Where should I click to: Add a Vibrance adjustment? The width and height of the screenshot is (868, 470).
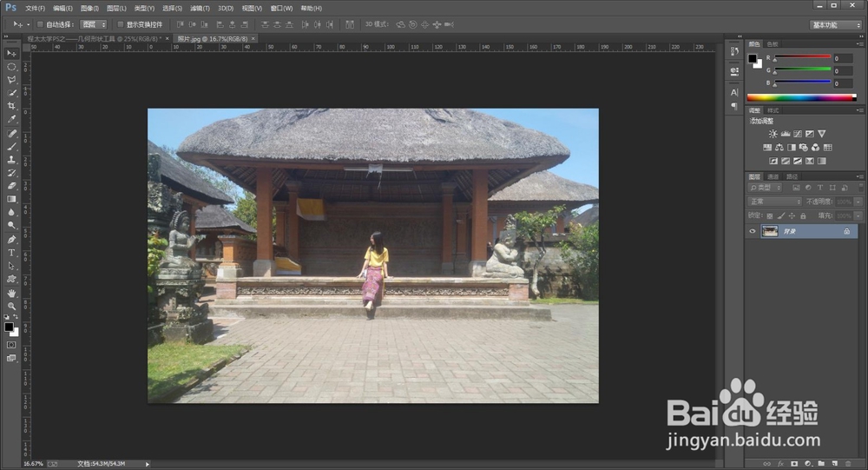(x=821, y=134)
